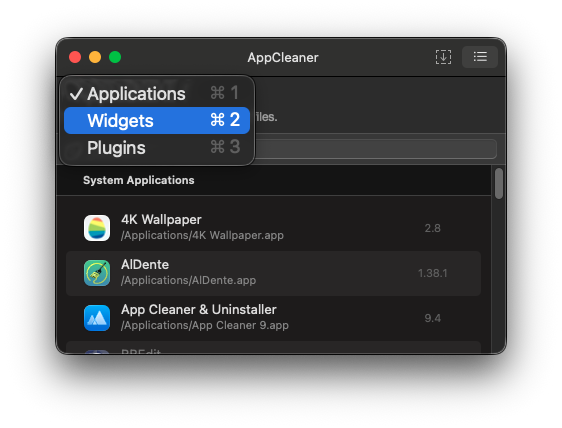Click the AlDente app icon
The image size is (562, 428).
(x=97, y=273)
